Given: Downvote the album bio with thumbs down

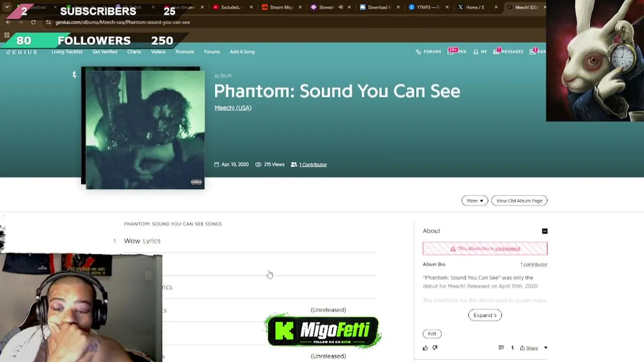Looking at the screenshot, I should coord(435,348).
